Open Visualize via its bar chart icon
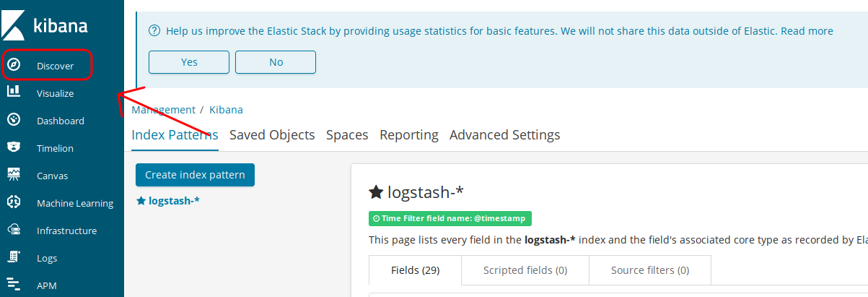Screen dimensions: 868x297 point(13,92)
